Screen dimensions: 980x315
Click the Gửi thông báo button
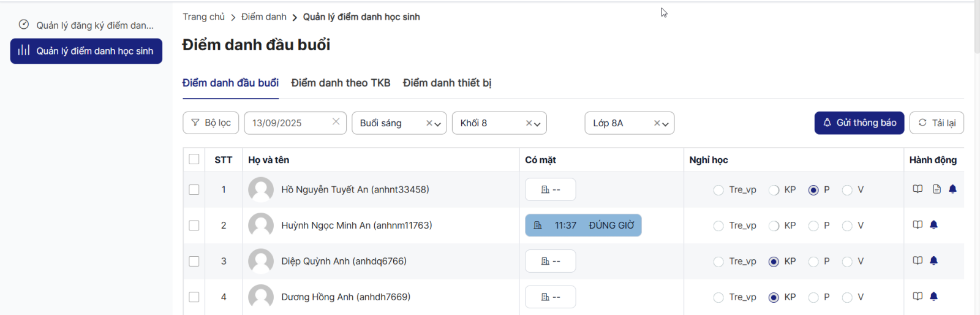click(x=859, y=123)
